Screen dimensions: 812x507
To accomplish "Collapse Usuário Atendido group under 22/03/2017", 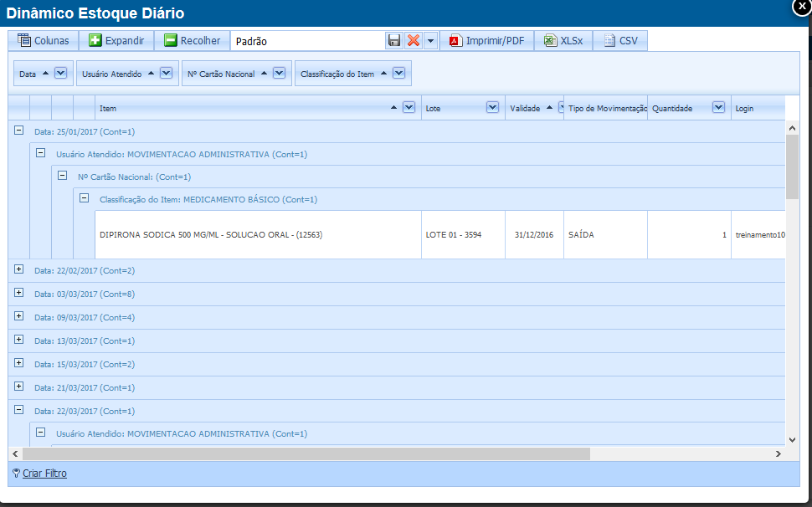I will (x=40, y=432).
